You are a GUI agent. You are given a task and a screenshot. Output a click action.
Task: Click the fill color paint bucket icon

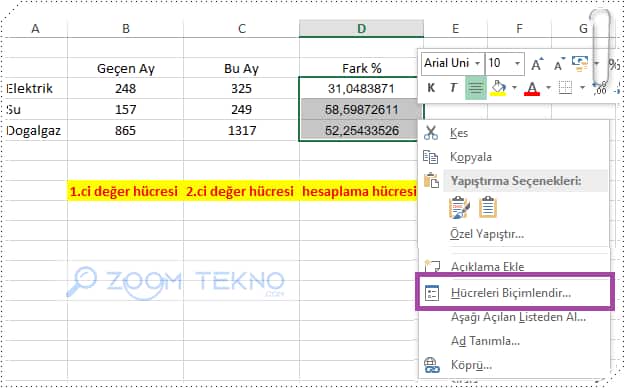pyautogui.click(x=498, y=88)
